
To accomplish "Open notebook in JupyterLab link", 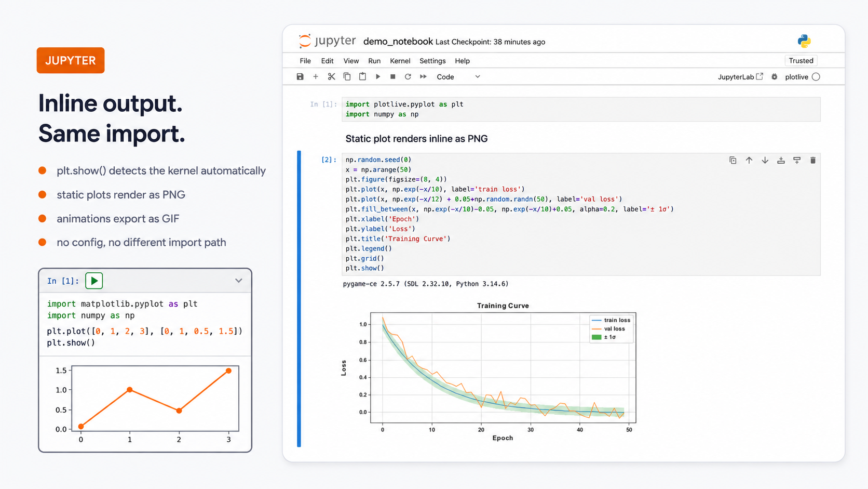I will [x=740, y=77].
